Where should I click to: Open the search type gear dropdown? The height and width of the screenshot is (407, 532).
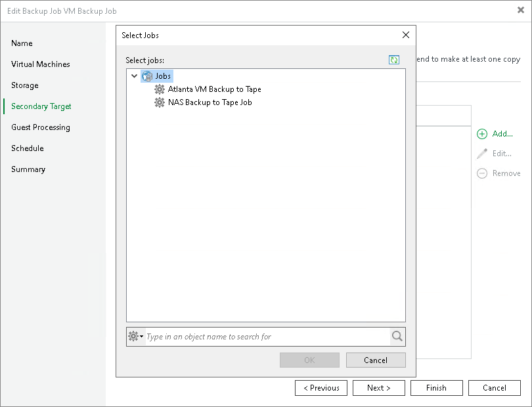[133, 336]
